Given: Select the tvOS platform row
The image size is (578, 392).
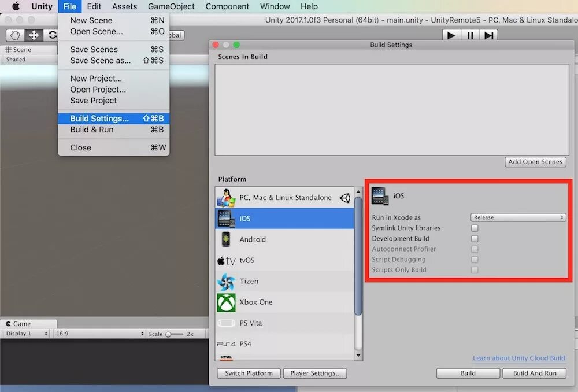Looking at the screenshot, I should click(284, 260).
